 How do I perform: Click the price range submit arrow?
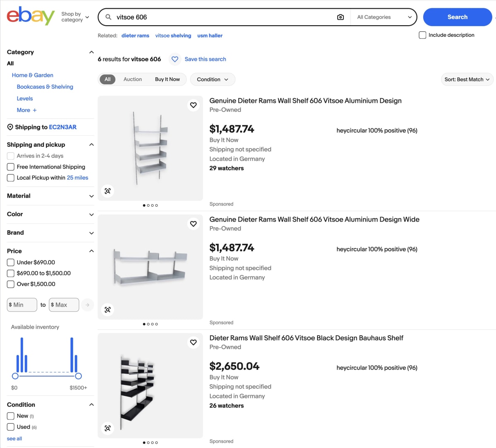tap(87, 305)
